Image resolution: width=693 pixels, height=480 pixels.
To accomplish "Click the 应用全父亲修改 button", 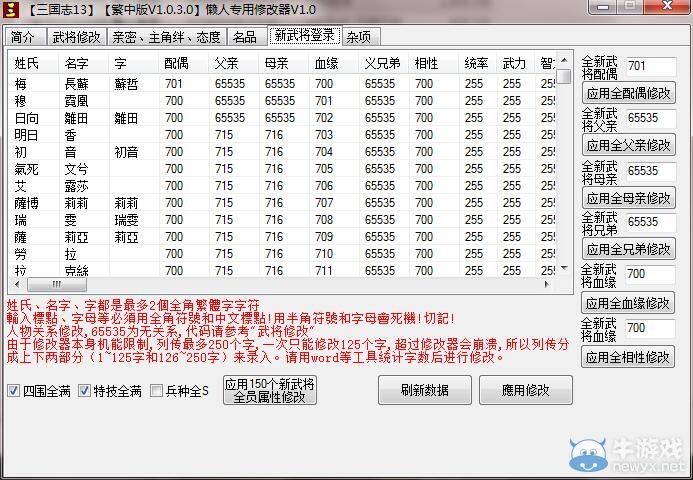I will point(628,145).
